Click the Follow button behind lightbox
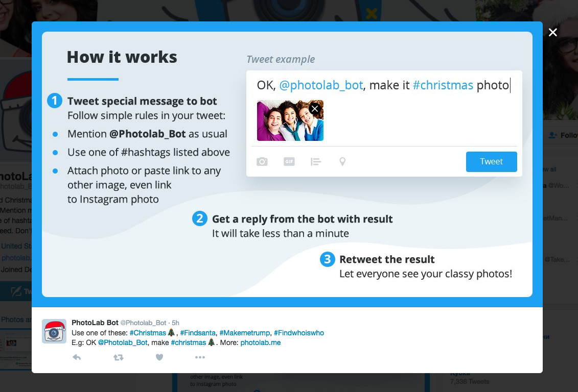Image resolution: width=578 pixels, height=392 pixels. coord(562,135)
